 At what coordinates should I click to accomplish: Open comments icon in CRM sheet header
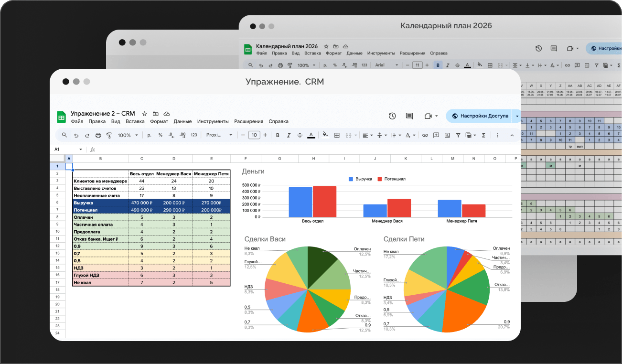click(409, 116)
